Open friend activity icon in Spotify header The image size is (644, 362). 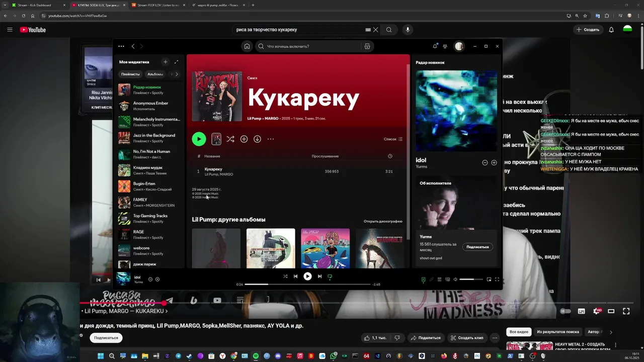pos(445,46)
